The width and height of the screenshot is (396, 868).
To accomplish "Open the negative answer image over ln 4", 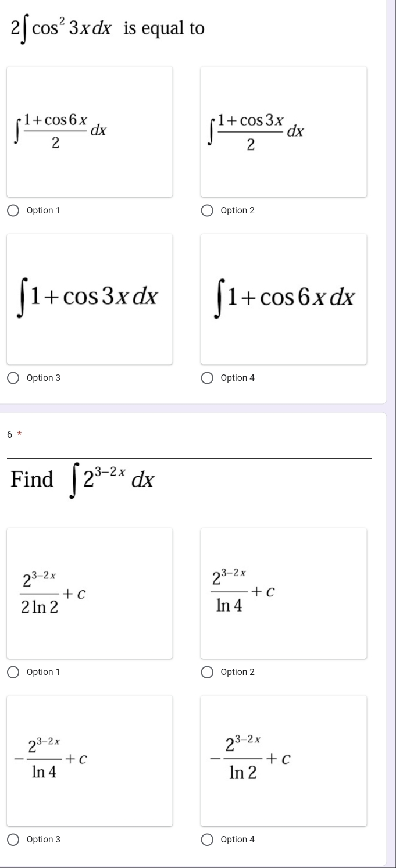I will [x=90, y=760].
